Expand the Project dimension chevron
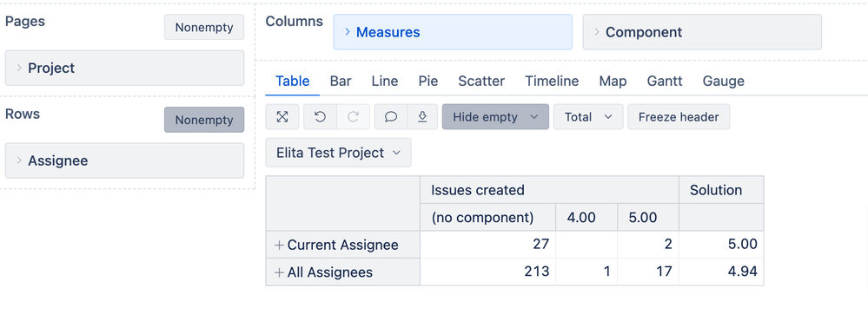The width and height of the screenshot is (868, 321). (x=19, y=68)
